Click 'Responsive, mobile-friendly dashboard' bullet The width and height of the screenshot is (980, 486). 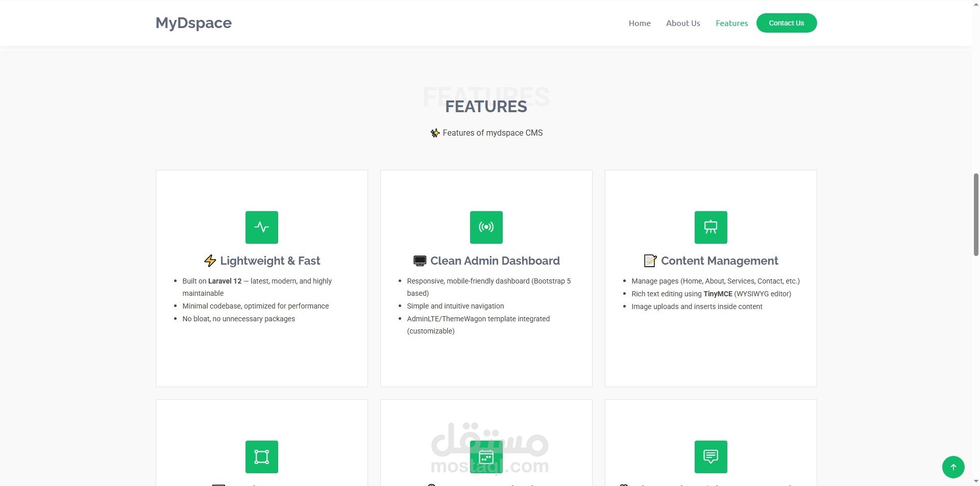click(489, 287)
